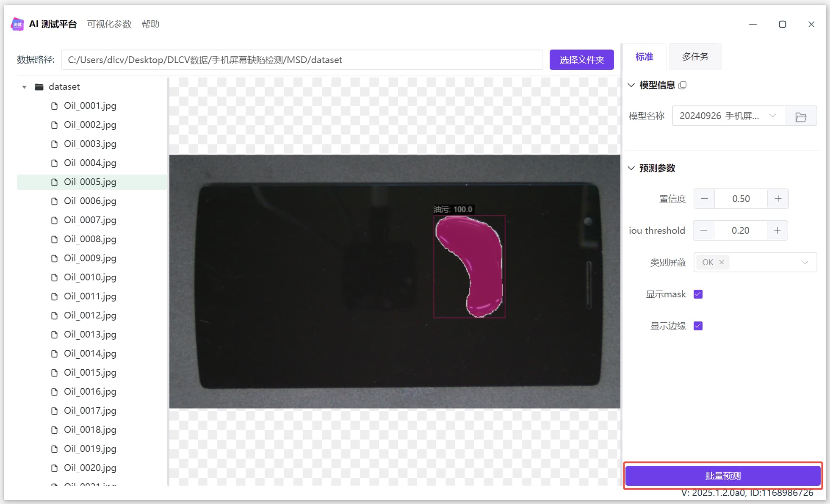Select Oil_0002.jpg in file tree
The height and width of the screenshot is (504, 830).
pos(90,125)
